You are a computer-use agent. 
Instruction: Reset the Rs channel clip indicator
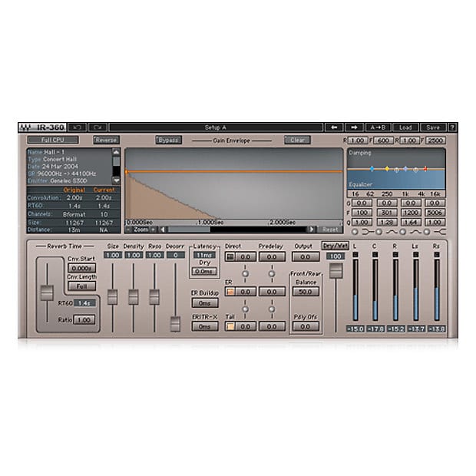[437, 255]
